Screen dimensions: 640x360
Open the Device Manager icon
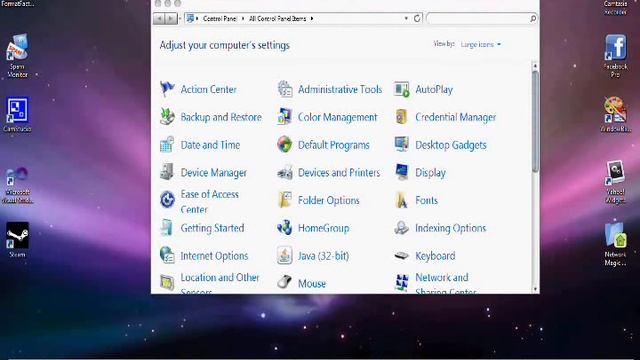167,172
